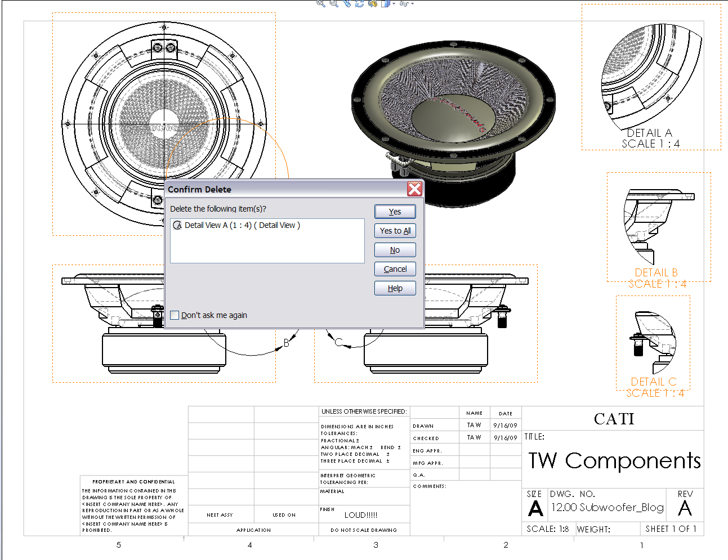Click No to keep Detail View A
Image resolution: width=728 pixels, height=560 pixels.
pos(395,250)
